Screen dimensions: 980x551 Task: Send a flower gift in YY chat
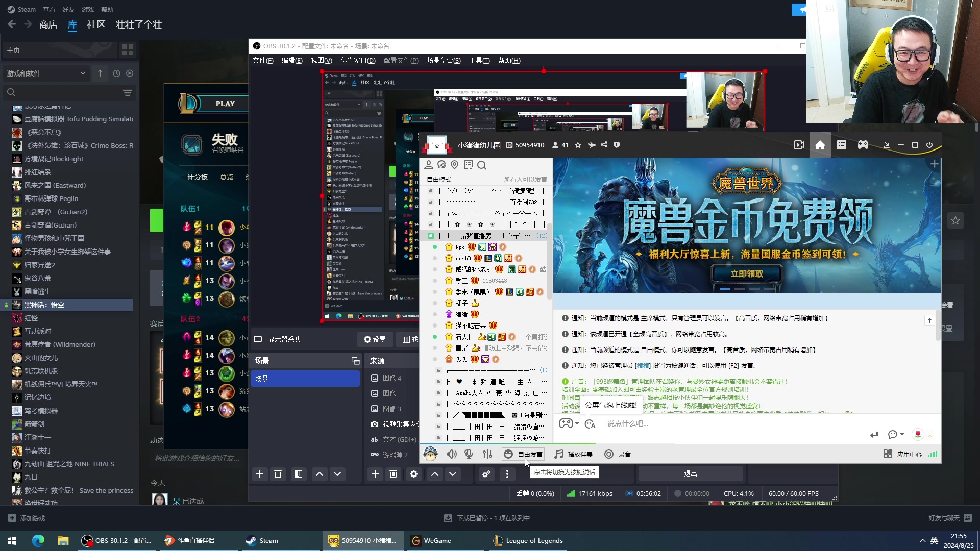tap(918, 434)
